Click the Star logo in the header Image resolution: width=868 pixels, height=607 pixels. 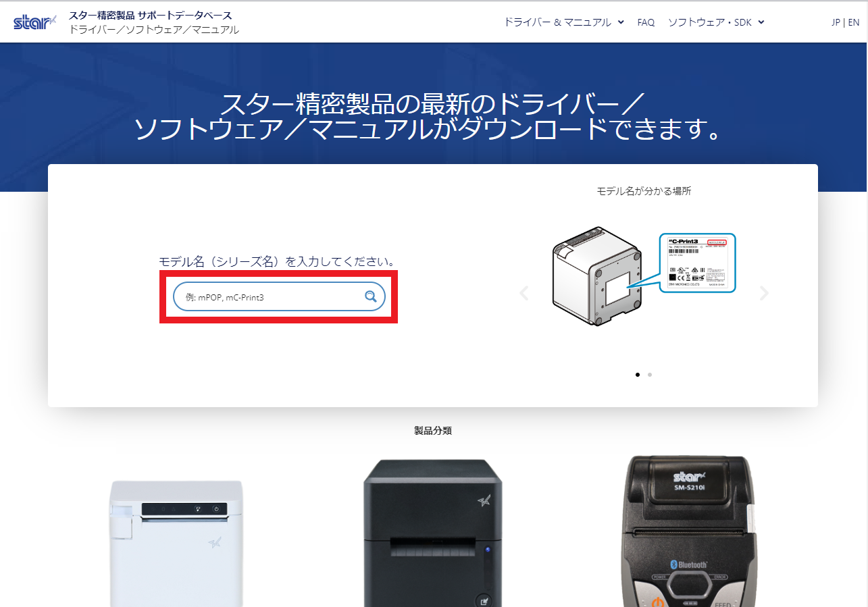pos(35,22)
